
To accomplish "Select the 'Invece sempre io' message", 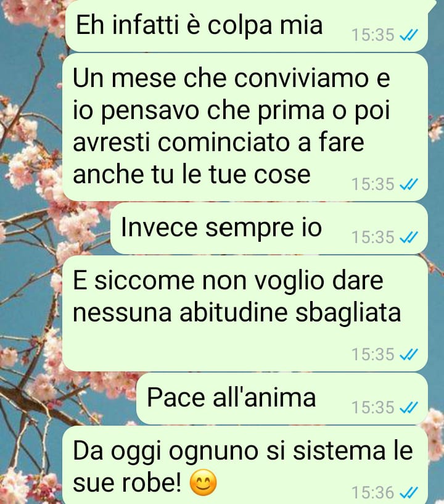I will click(x=269, y=228).
